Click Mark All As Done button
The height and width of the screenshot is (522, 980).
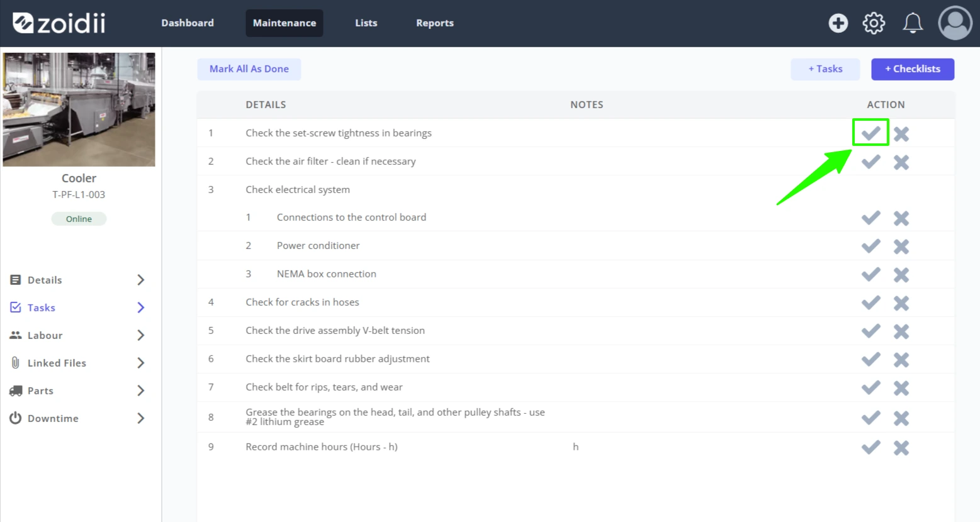[x=249, y=69]
